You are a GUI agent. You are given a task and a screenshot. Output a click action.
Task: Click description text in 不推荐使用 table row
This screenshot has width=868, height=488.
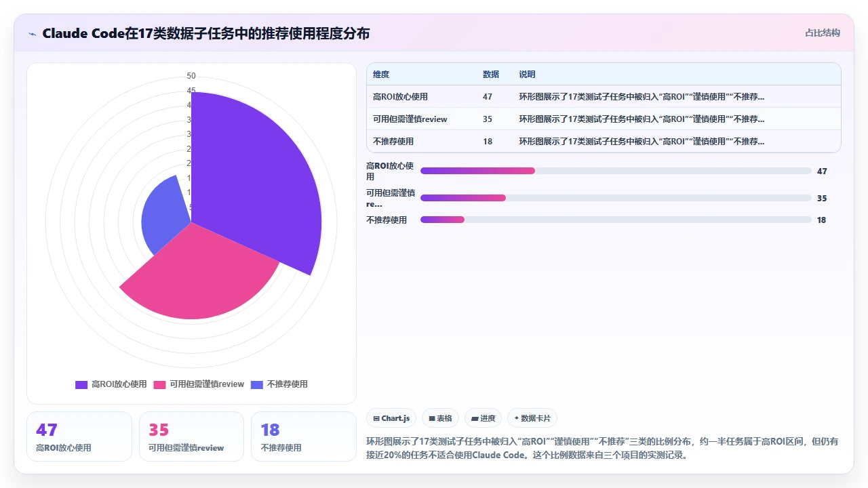click(642, 142)
